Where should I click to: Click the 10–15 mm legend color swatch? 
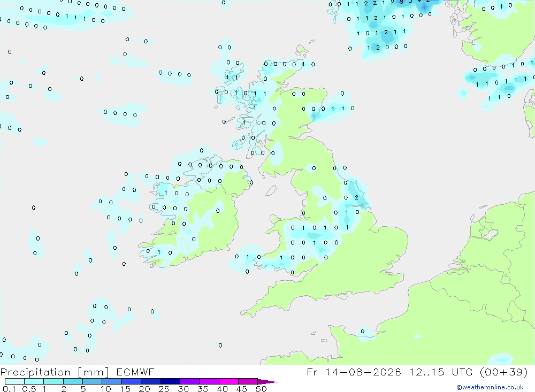(112, 381)
